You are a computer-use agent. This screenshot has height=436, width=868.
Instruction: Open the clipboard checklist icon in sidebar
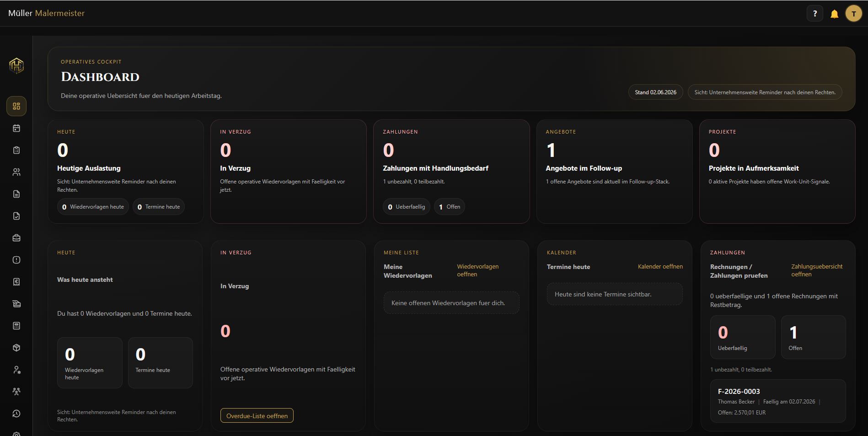point(16,150)
